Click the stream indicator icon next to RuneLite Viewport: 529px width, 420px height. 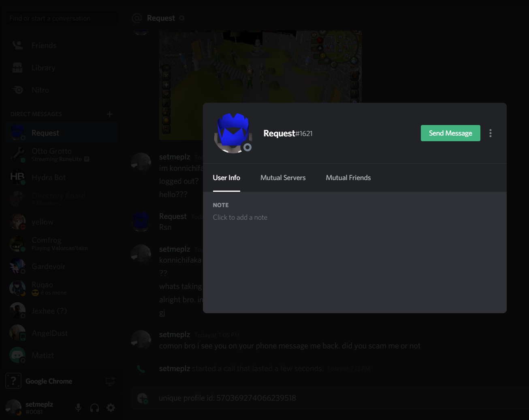(87, 159)
